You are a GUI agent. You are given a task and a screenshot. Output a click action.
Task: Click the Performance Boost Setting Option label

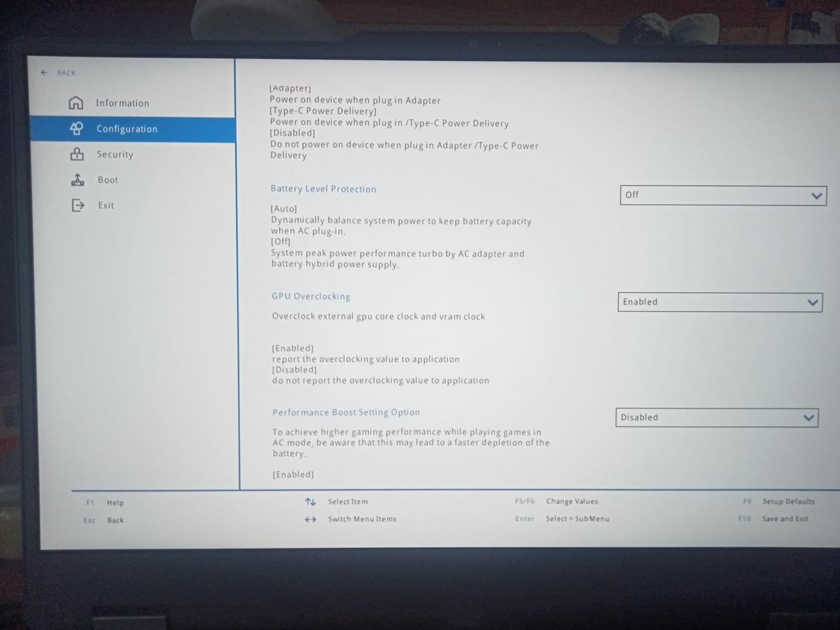[x=346, y=412]
